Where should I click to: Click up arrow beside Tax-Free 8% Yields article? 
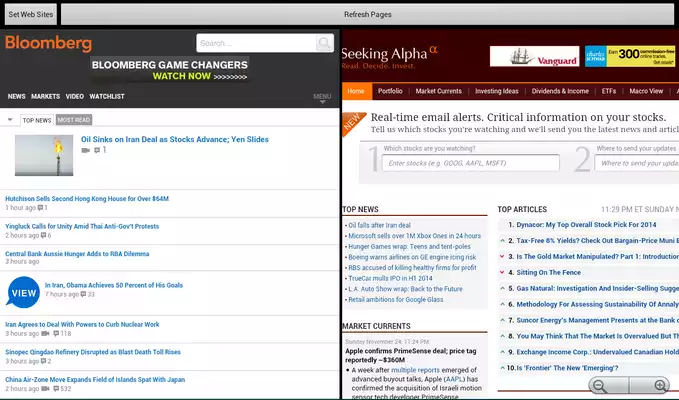(x=502, y=240)
